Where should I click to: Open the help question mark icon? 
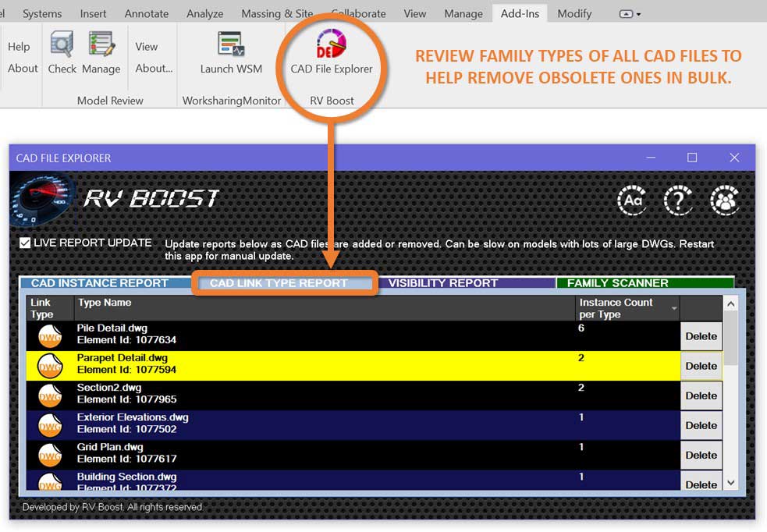(678, 200)
